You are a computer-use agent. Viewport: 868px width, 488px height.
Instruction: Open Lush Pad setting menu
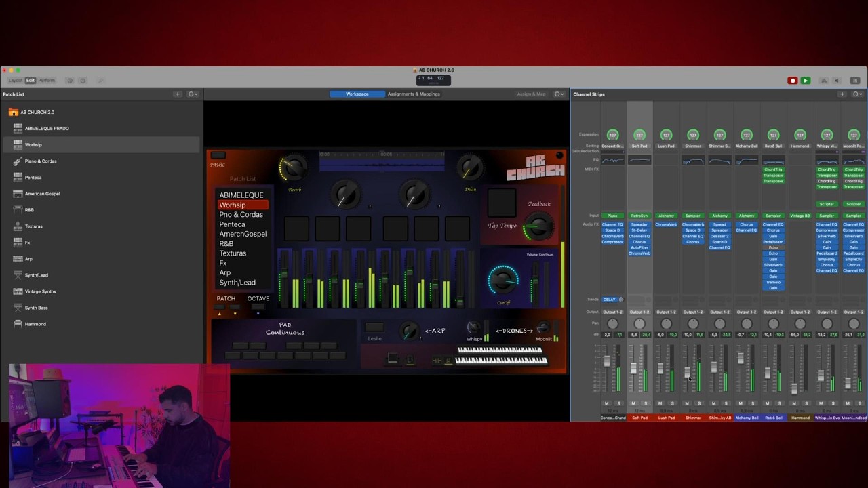click(x=666, y=146)
